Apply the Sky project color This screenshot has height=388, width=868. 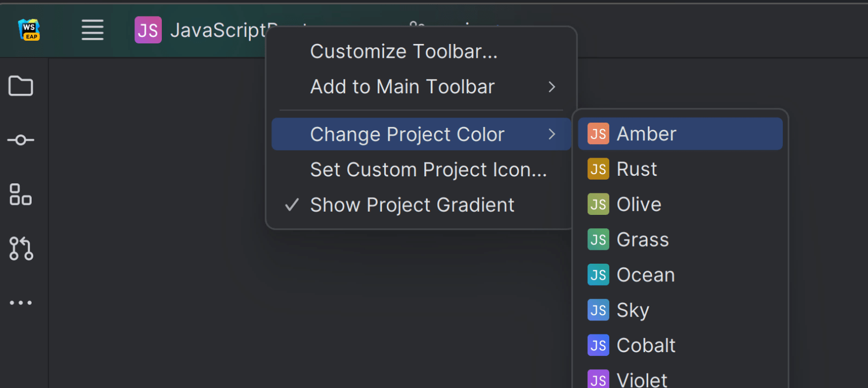(633, 310)
